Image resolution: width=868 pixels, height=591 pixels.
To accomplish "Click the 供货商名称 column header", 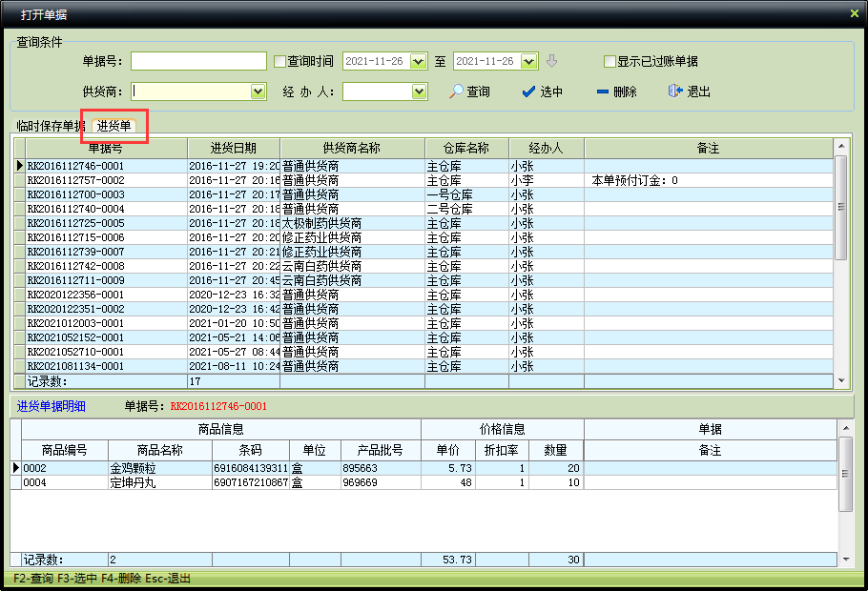I will 352,149.
